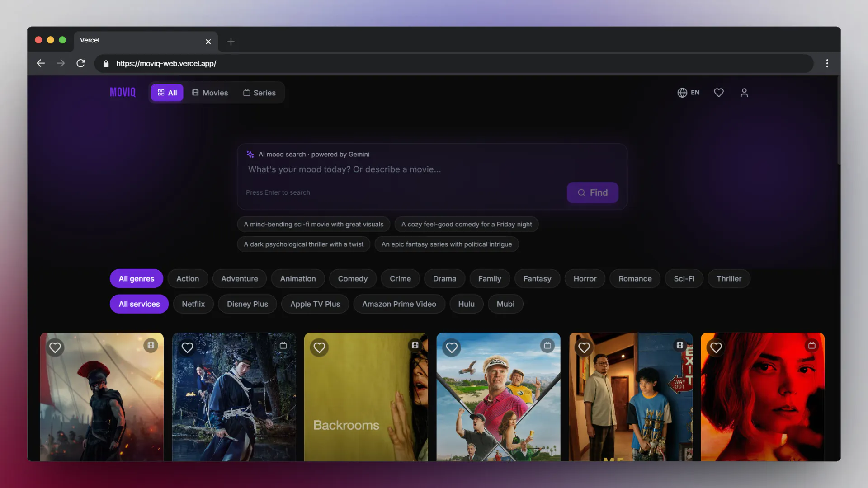868x488 pixels.
Task: Click film-type icon on Backrooms poster
Action: (415, 345)
